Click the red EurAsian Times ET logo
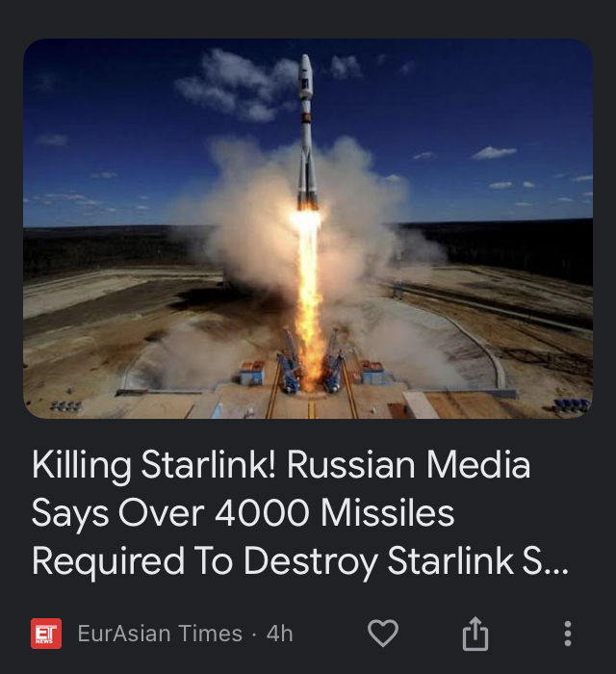This screenshot has height=674, width=616. (x=46, y=634)
